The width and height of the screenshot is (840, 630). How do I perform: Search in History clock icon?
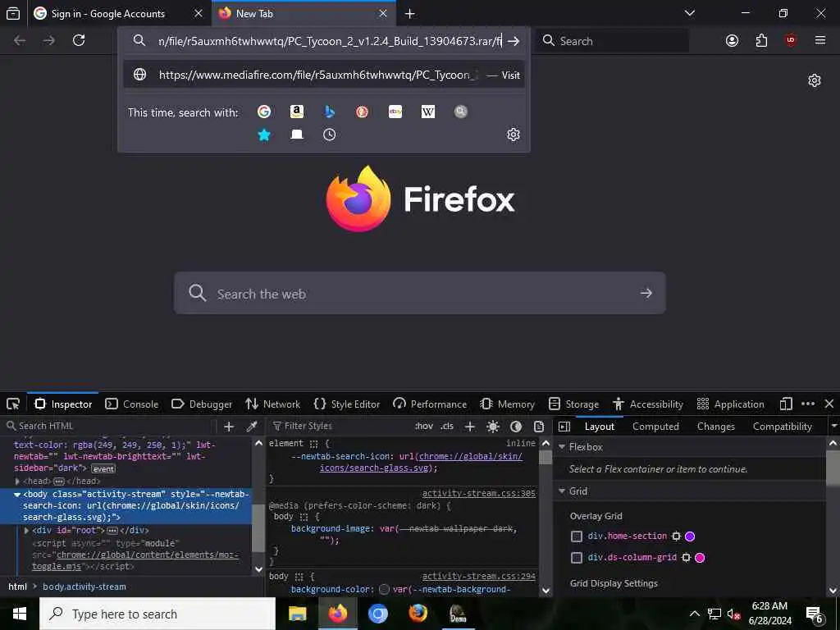click(330, 135)
